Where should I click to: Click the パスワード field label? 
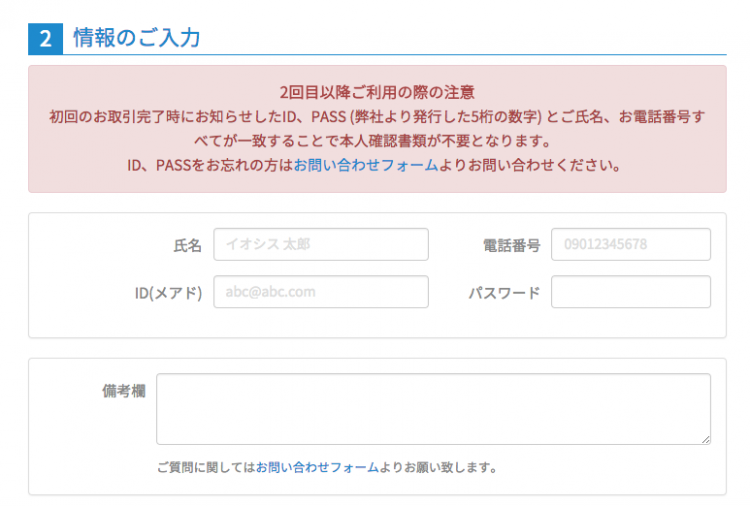[504, 293]
